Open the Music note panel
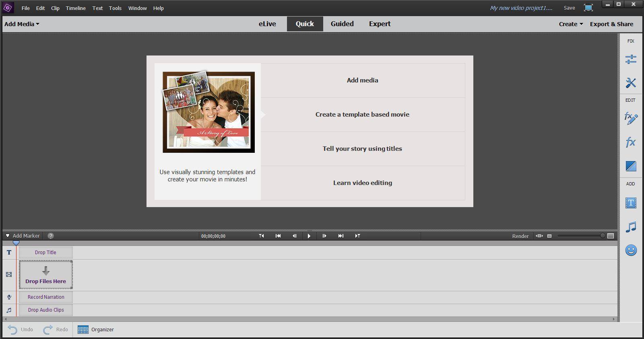Image resolution: width=644 pixels, height=339 pixels. tap(631, 227)
